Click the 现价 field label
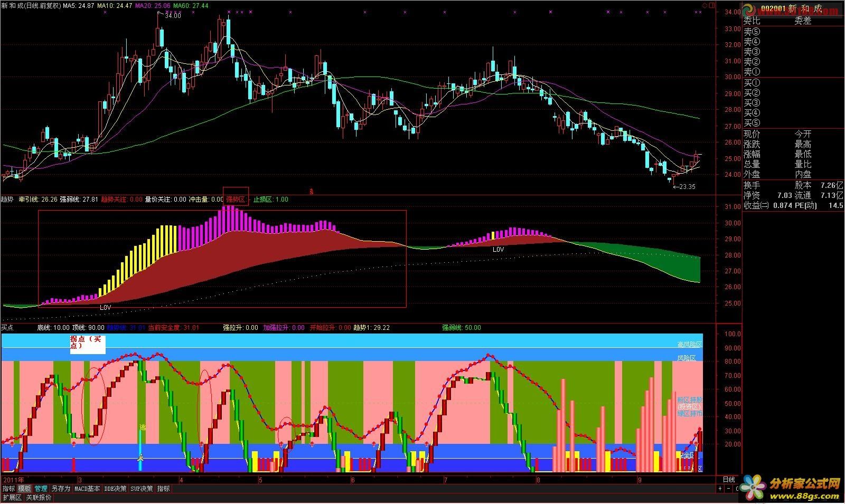This screenshot has height=504, width=845. pyautogui.click(x=752, y=135)
